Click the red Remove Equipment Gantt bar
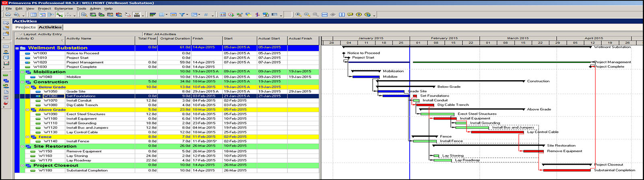Viewport: 644px width, 180px height. click(534, 151)
